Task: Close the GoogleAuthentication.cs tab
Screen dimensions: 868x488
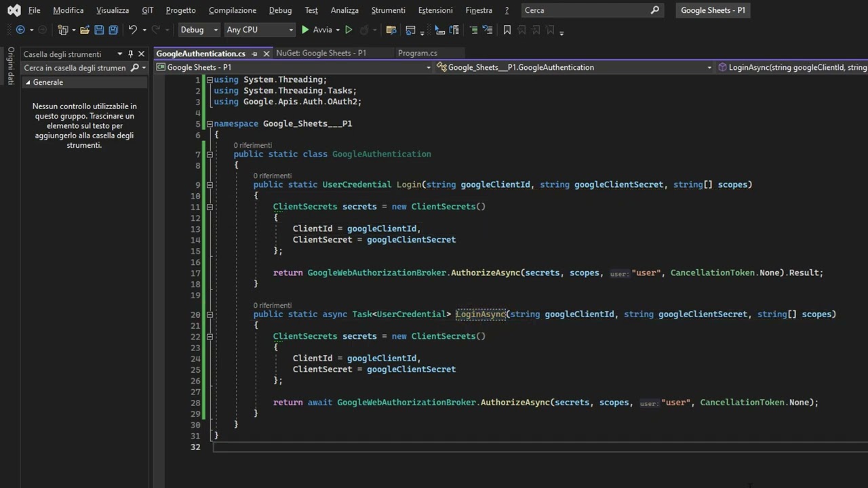Action: [267, 53]
